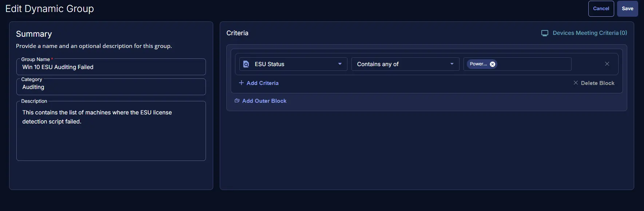Screen dimensions: 644x211
Task: Click into the Category field
Action: click(111, 87)
